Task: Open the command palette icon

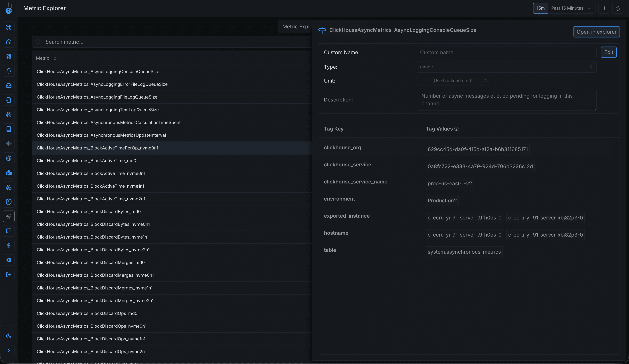Action: pos(9,27)
